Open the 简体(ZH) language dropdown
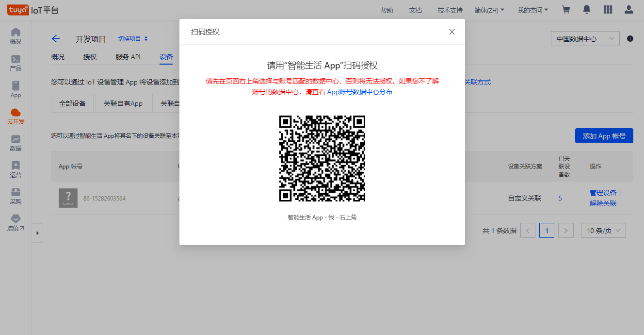The height and width of the screenshot is (335, 644). click(x=489, y=10)
